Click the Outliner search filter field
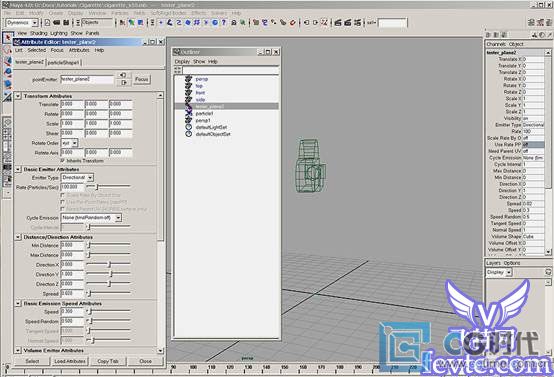Screen dimensions: 554x377 [231, 70]
